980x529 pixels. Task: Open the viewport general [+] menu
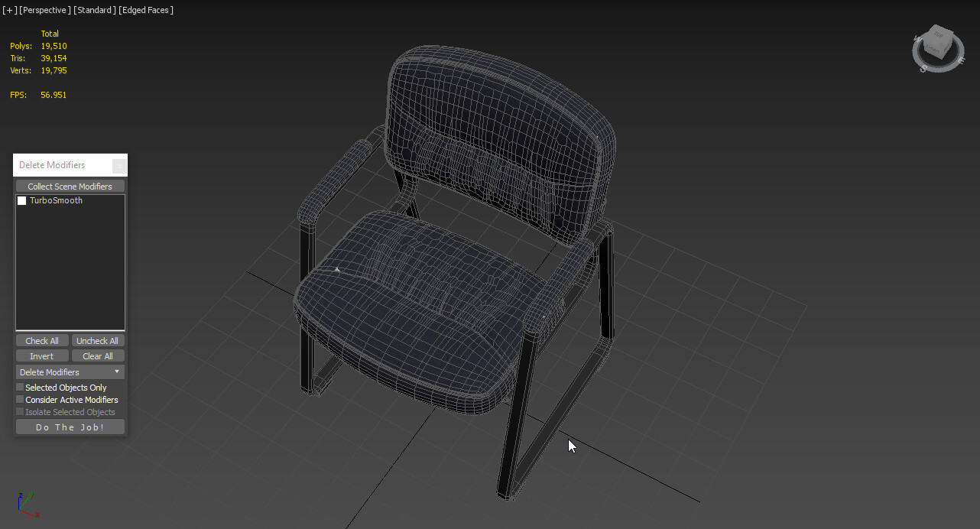(x=9, y=10)
